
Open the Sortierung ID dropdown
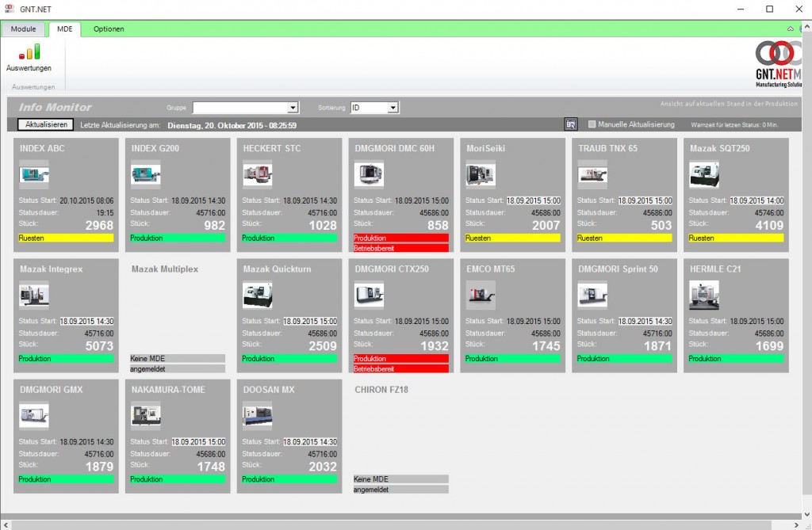(x=393, y=108)
